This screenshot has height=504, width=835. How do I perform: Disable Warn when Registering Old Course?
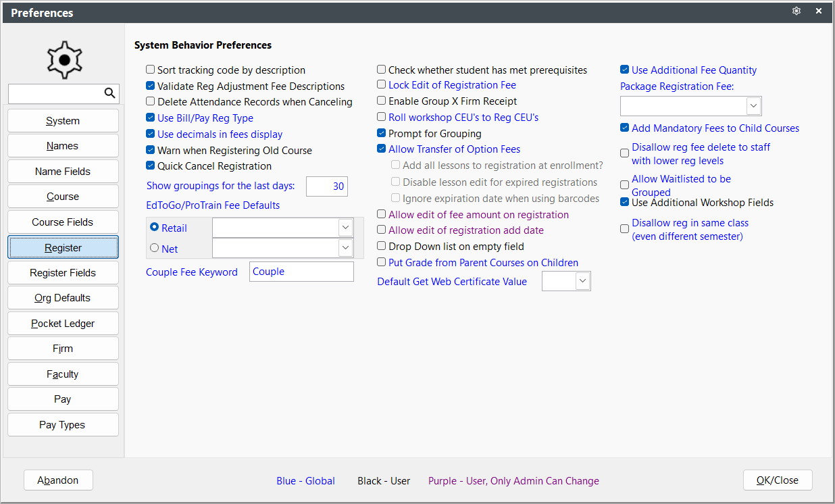(151, 150)
